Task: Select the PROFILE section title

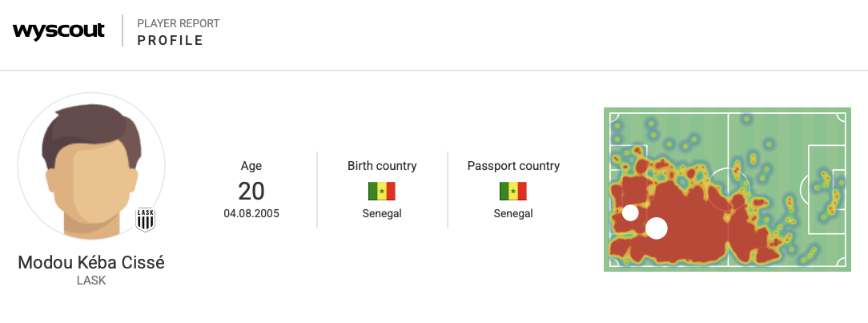Action: tap(171, 40)
